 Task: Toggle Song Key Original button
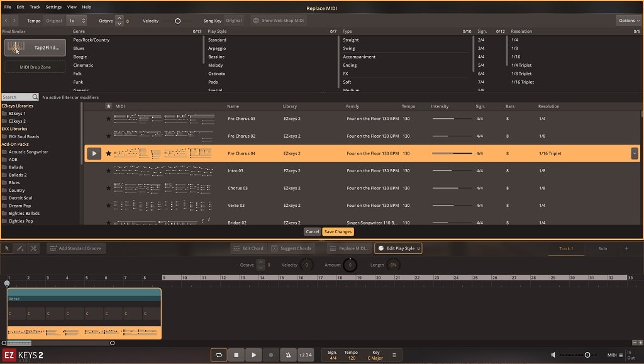234,21
